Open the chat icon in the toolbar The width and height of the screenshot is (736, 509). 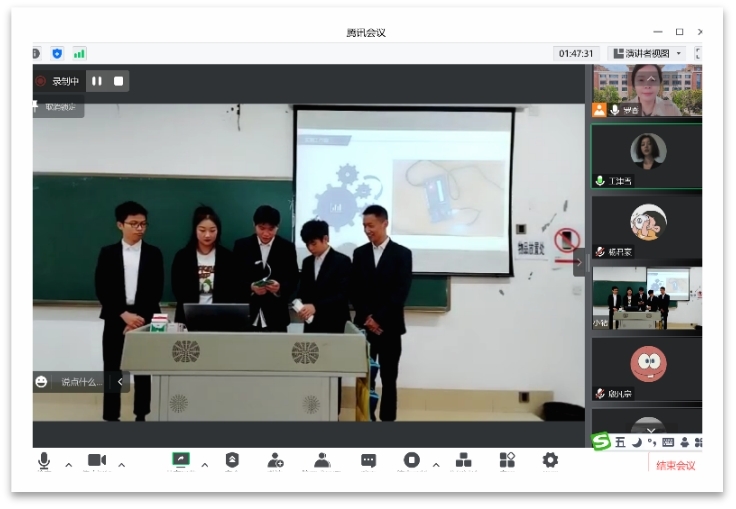point(368,460)
